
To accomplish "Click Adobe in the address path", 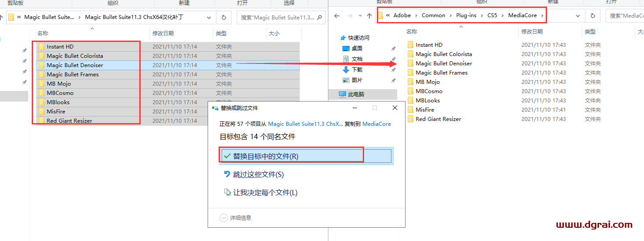I will pos(402,15).
